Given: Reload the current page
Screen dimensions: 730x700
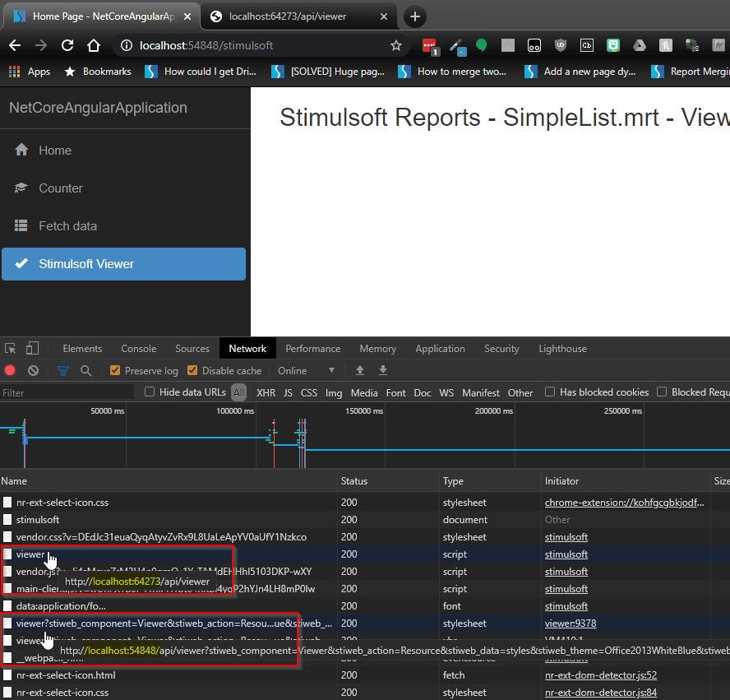Looking at the screenshot, I should pos(67,45).
